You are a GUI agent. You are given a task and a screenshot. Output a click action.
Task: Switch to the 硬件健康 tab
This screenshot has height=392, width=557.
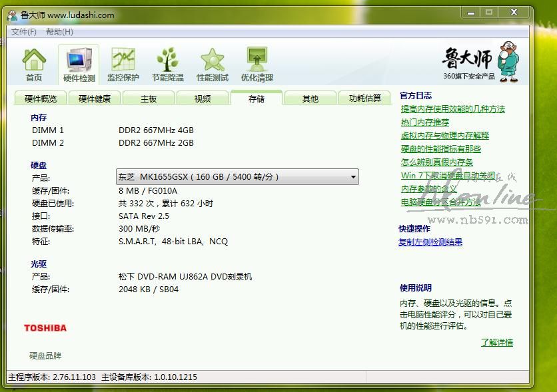pyautogui.click(x=95, y=98)
